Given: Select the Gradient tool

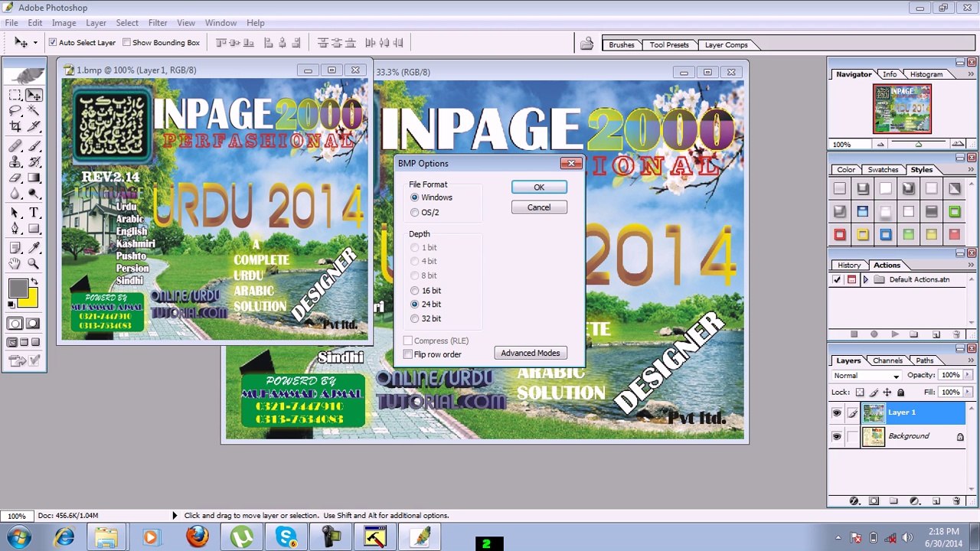Looking at the screenshot, I should tap(34, 178).
